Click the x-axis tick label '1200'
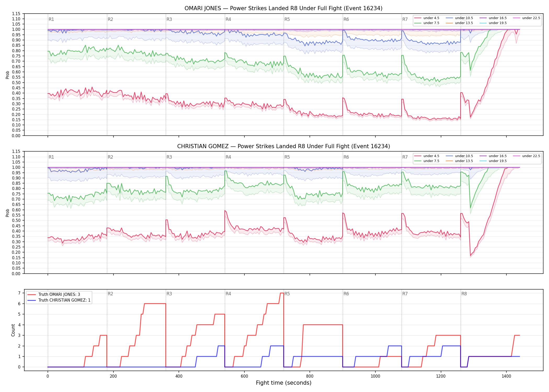549x392 pixels. pyautogui.click(x=441, y=376)
